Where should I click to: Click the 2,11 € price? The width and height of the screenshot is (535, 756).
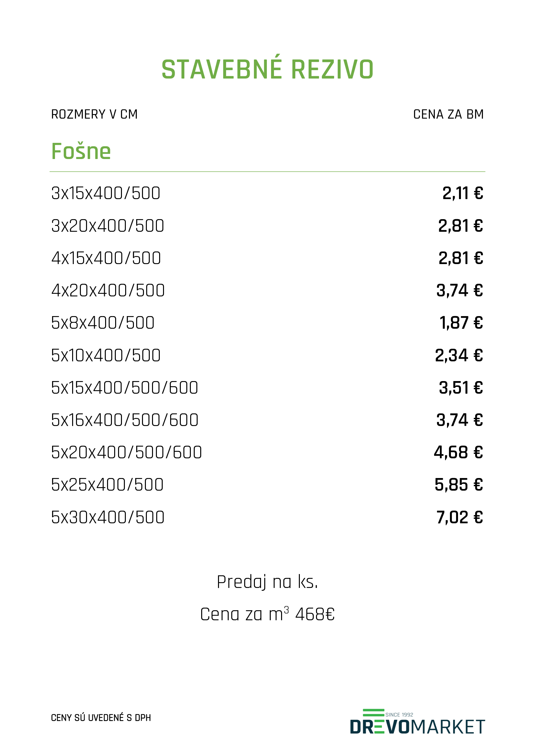click(x=463, y=193)
